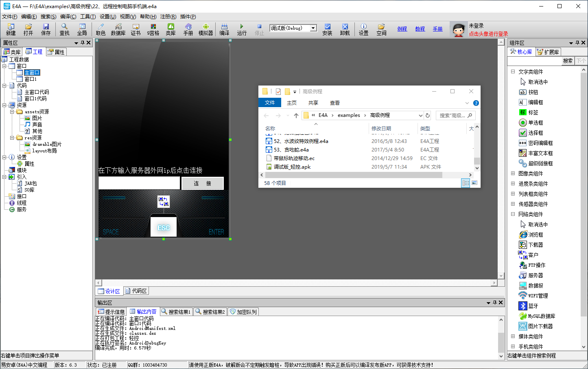Collapse the assets资源 tree node
The width and height of the screenshot is (588, 369).
click(12, 112)
